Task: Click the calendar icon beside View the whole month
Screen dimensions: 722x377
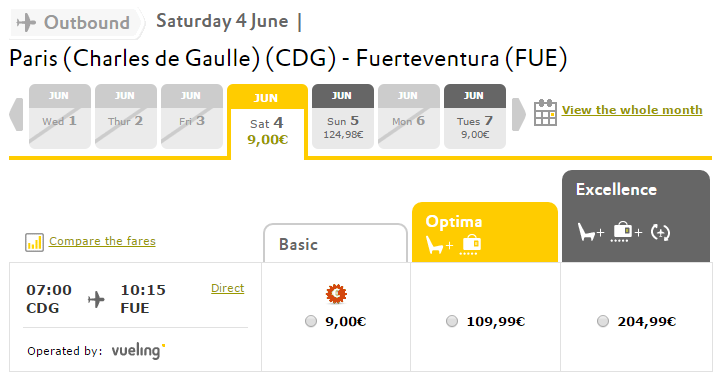Action: tap(545, 112)
